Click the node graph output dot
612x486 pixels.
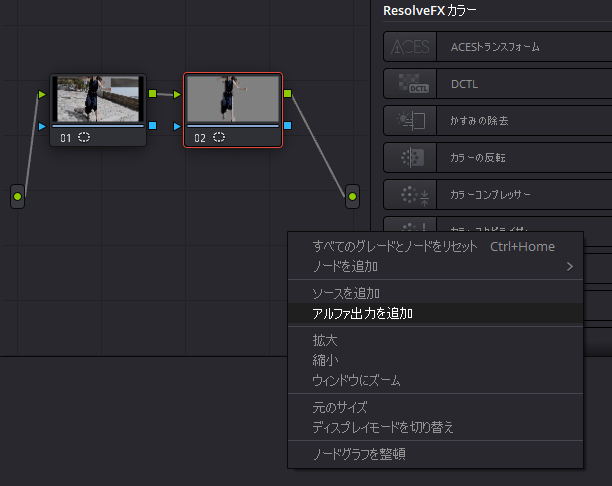pyautogui.click(x=352, y=196)
